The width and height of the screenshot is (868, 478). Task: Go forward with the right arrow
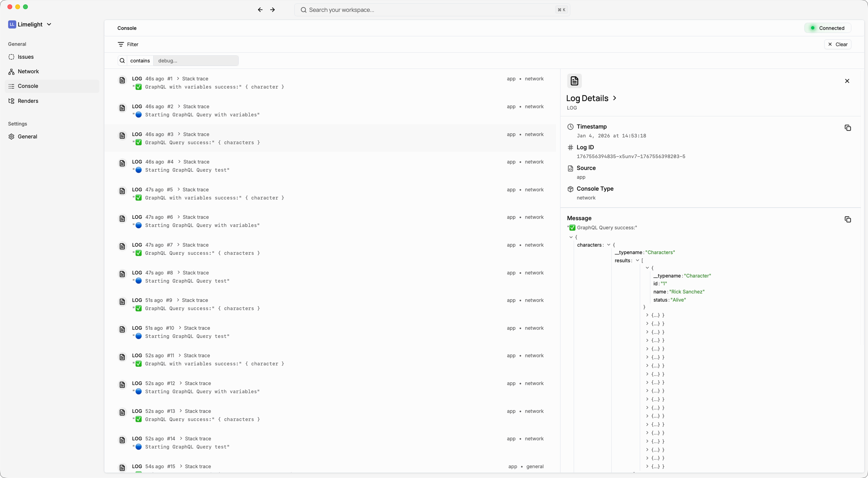(x=272, y=10)
